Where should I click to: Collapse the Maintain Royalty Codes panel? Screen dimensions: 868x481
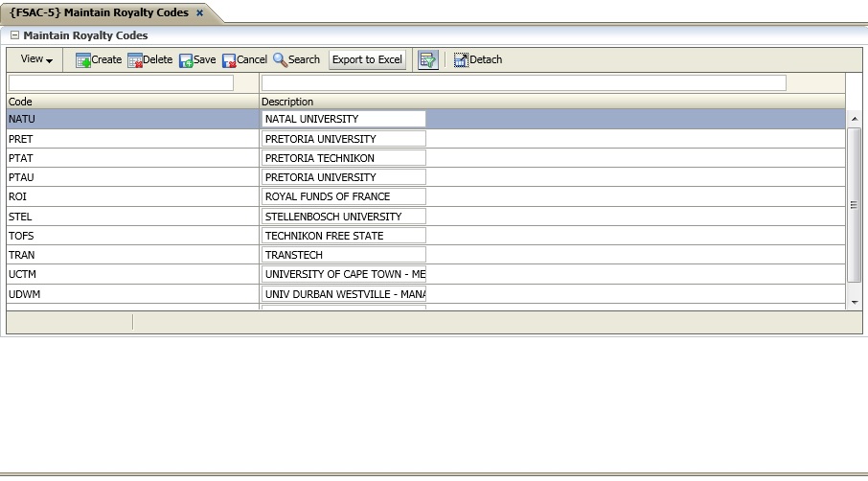point(14,35)
